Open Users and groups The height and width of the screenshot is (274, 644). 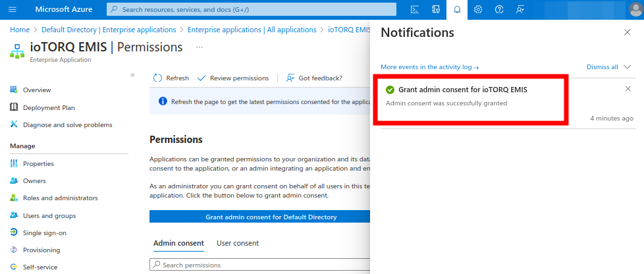[49, 215]
